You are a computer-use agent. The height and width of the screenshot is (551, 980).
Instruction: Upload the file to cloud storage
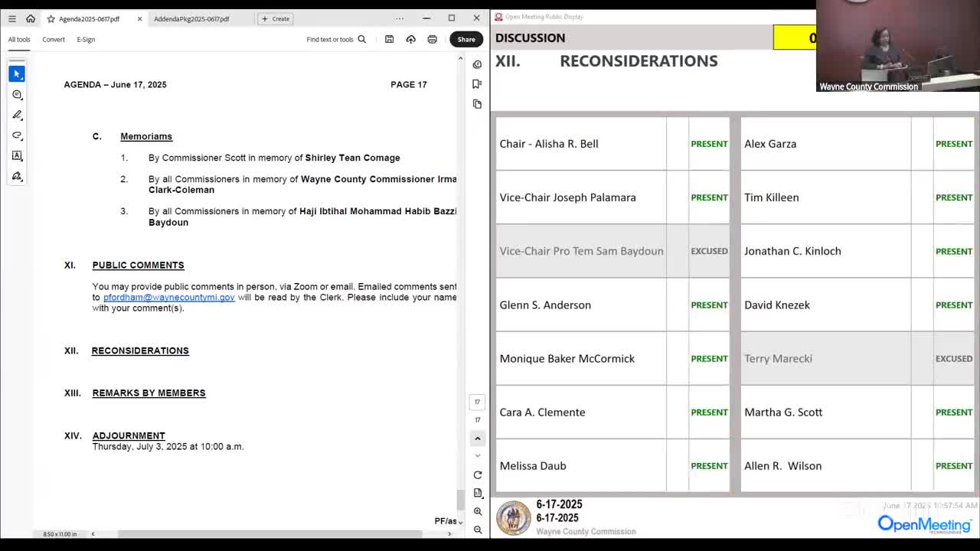pos(410,39)
